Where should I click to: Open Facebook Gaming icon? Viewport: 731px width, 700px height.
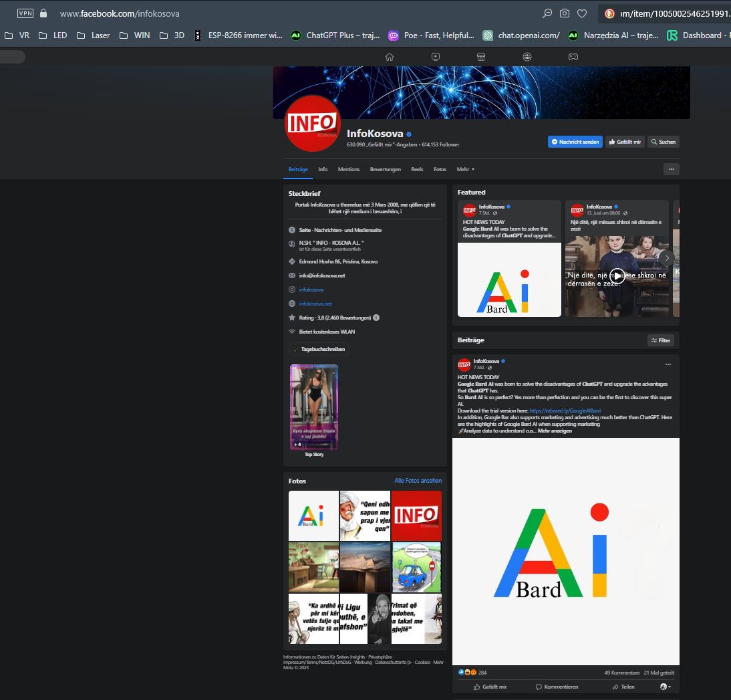573,57
